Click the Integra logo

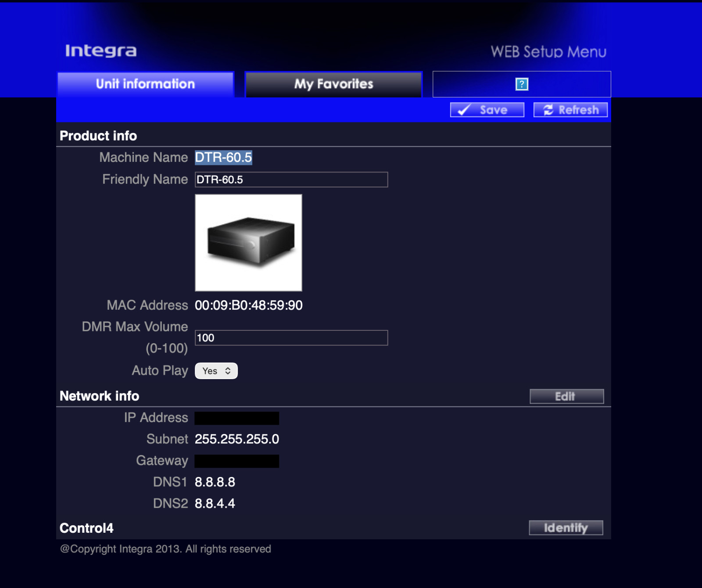click(101, 51)
